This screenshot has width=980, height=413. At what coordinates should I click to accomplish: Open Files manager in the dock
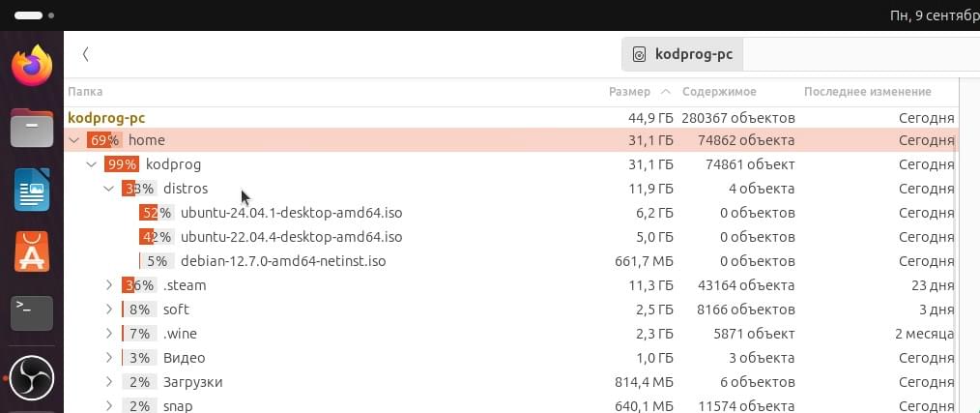(x=32, y=128)
